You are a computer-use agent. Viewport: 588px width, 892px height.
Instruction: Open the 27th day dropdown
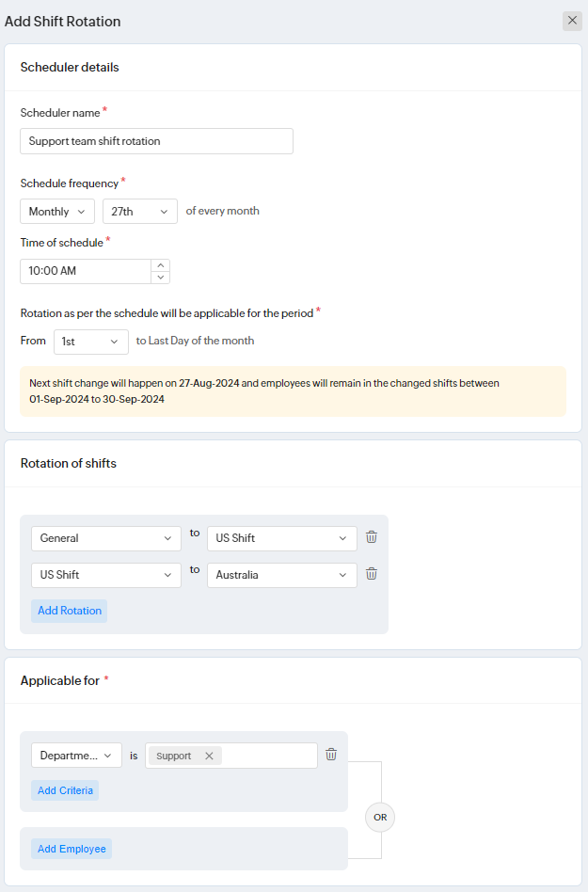pos(140,212)
